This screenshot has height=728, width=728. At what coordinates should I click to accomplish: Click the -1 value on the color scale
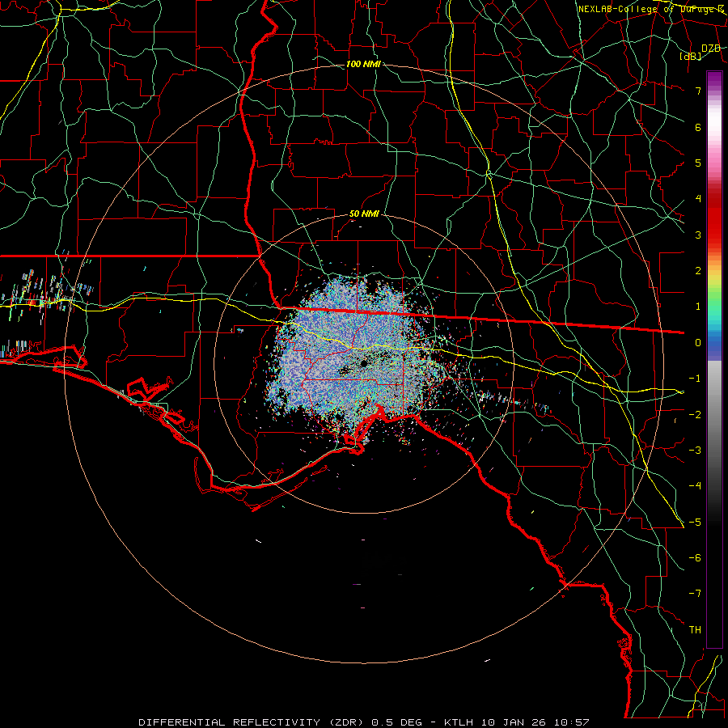pos(695,379)
